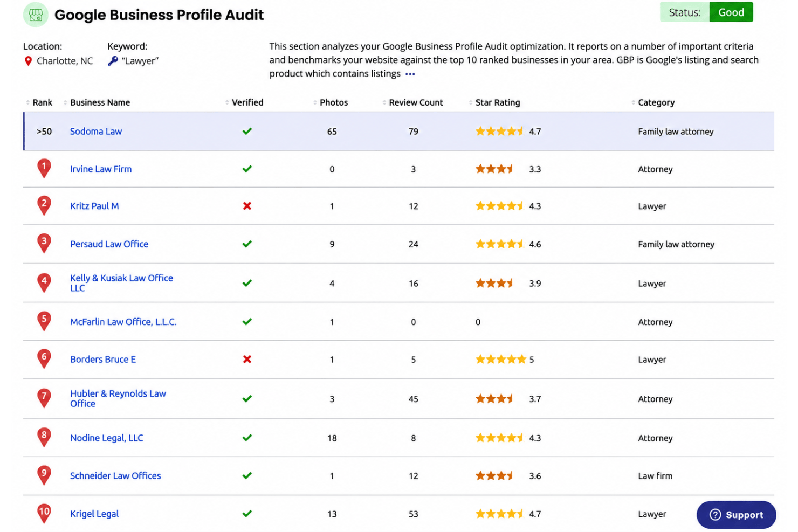
Task: Click verified checkmark in Schneider Law Offices row
Action: [247, 475]
